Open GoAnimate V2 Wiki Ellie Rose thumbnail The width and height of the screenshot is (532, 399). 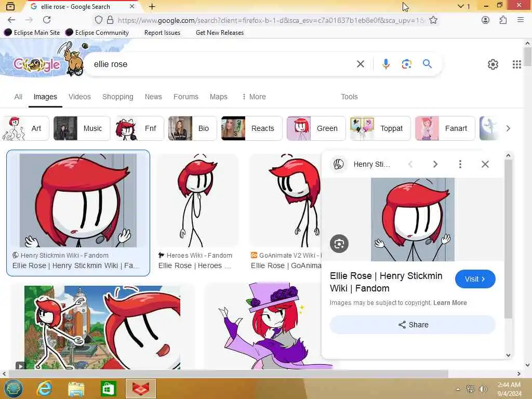[x=286, y=200]
